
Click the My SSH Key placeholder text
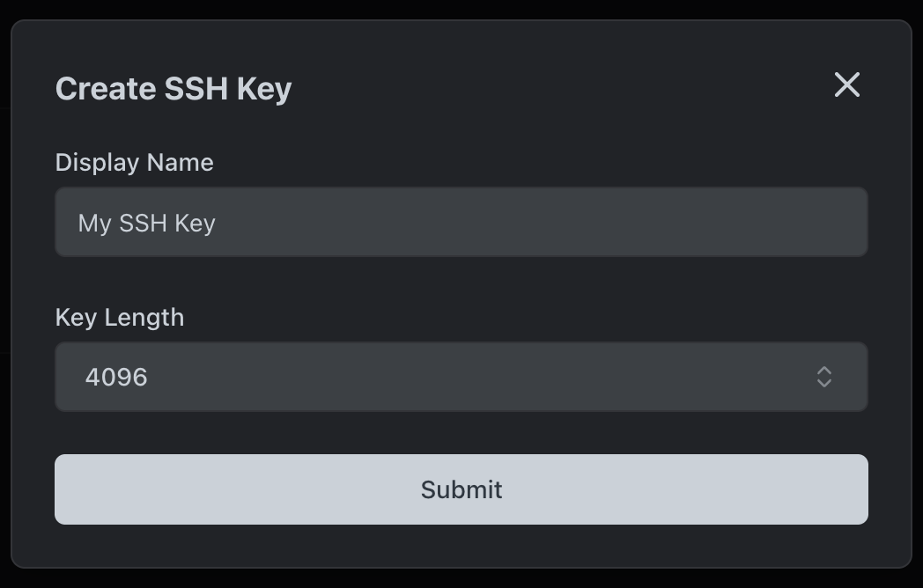(x=147, y=223)
